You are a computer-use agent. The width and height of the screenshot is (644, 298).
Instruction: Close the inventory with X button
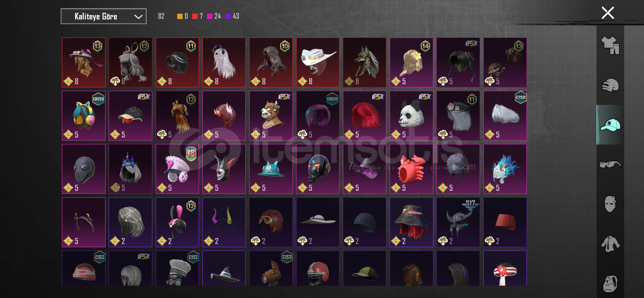coord(608,13)
